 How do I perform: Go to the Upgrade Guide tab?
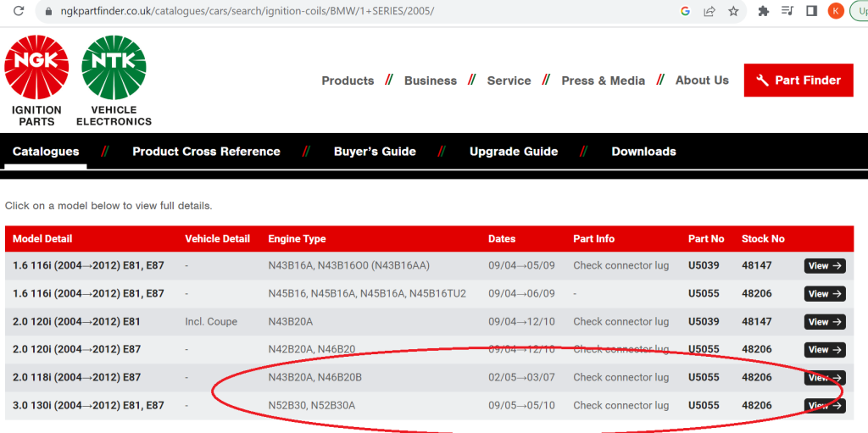coord(514,152)
